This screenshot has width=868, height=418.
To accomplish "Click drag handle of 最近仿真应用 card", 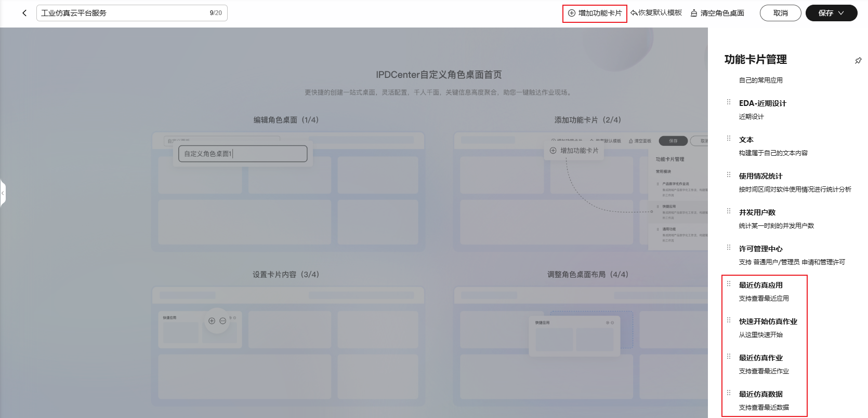I will pyautogui.click(x=729, y=284).
